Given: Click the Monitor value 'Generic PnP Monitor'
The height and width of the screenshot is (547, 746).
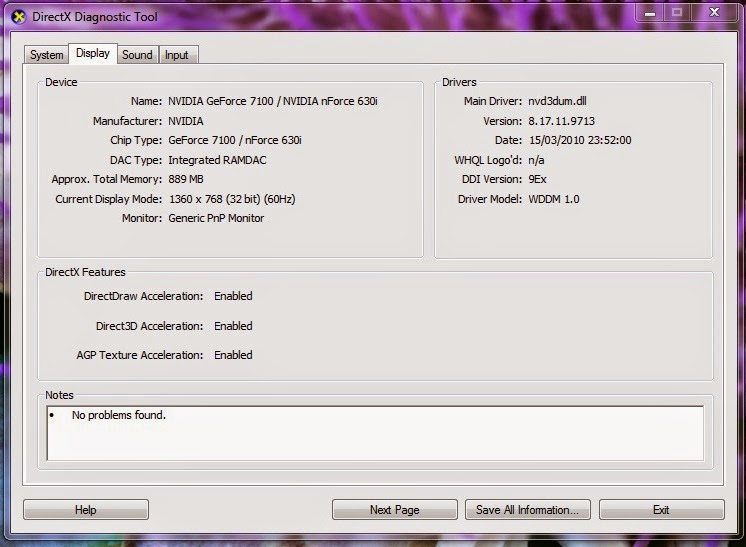Looking at the screenshot, I should pos(216,218).
